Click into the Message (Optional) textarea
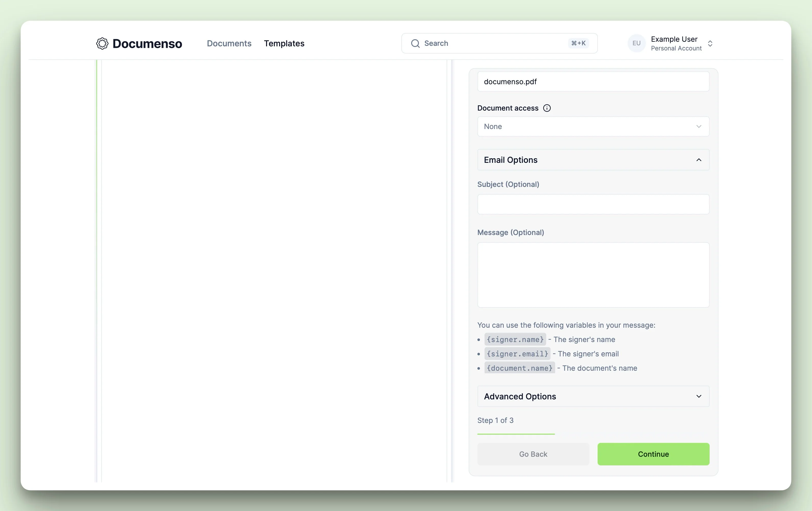812x511 pixels. click(593, 275)
